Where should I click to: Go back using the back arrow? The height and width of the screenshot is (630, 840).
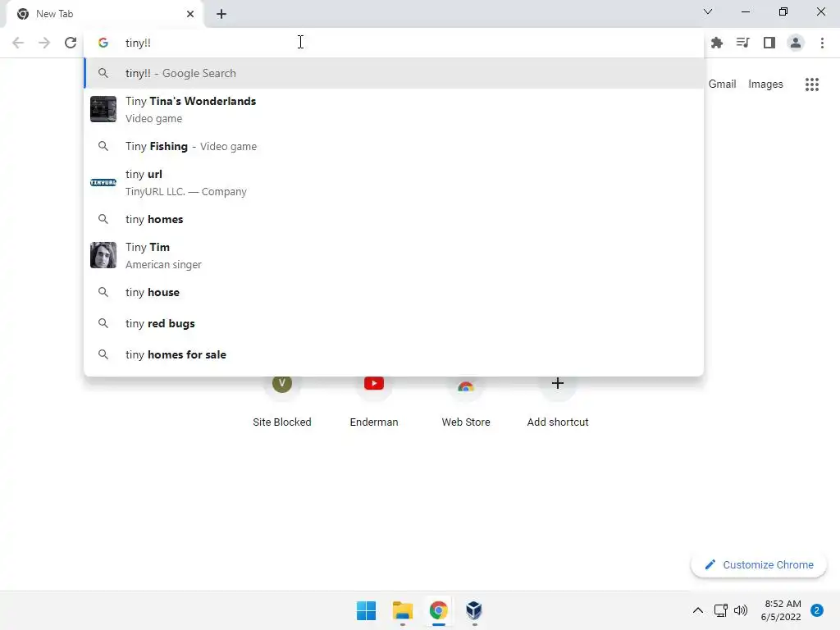point(18,43)
